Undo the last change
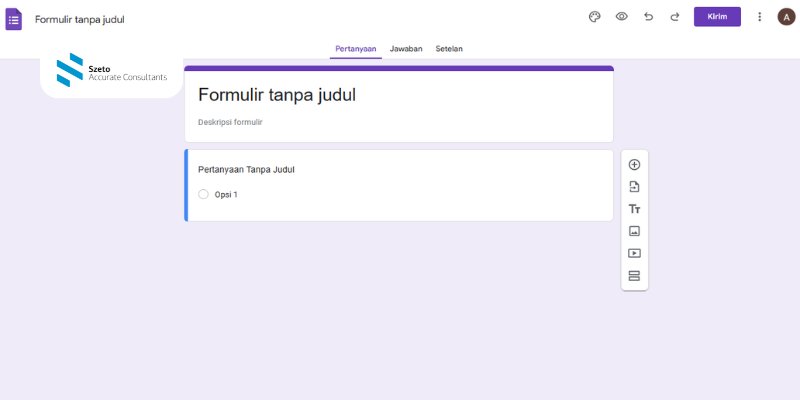Screen dimensions: 800x400 [648, 17]
